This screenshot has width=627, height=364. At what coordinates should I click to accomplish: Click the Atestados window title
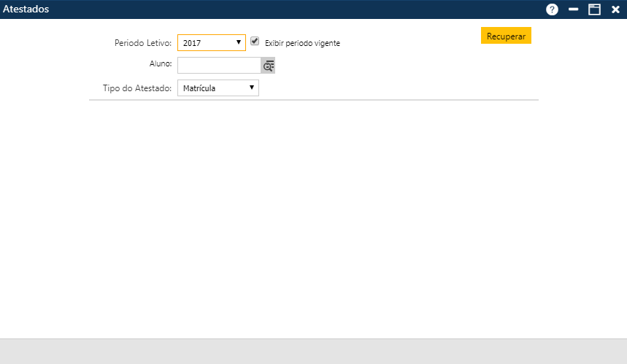coord(26,9)
